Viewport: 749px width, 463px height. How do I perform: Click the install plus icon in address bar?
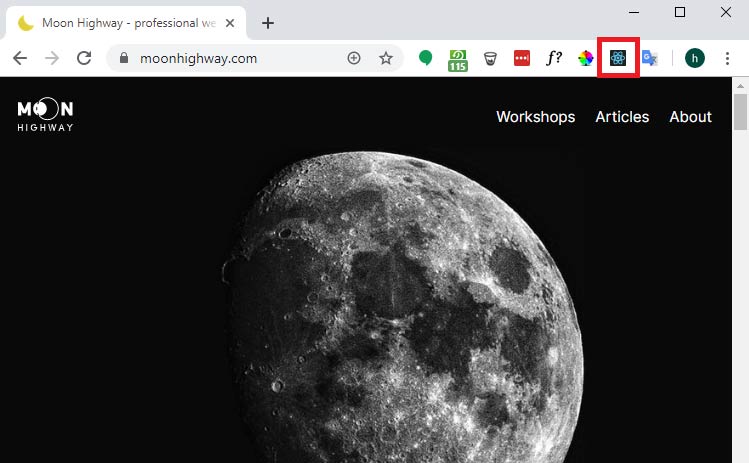[x=354, y=58]
